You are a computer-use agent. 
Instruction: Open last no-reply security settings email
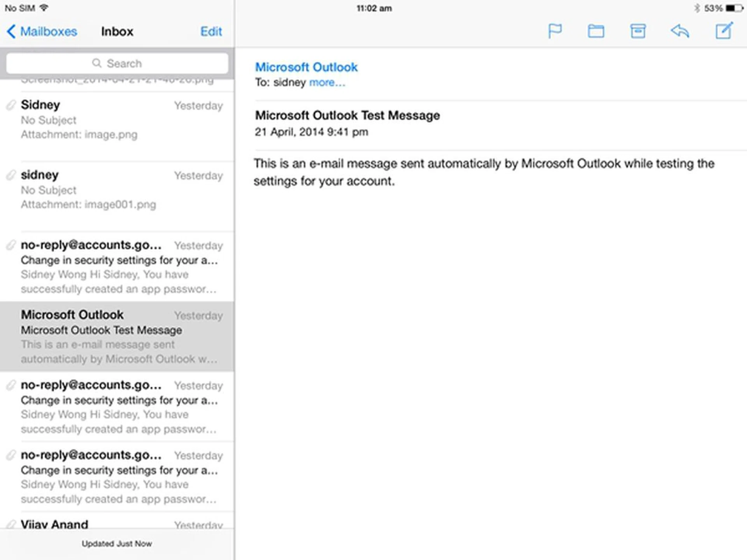point(117,477)
